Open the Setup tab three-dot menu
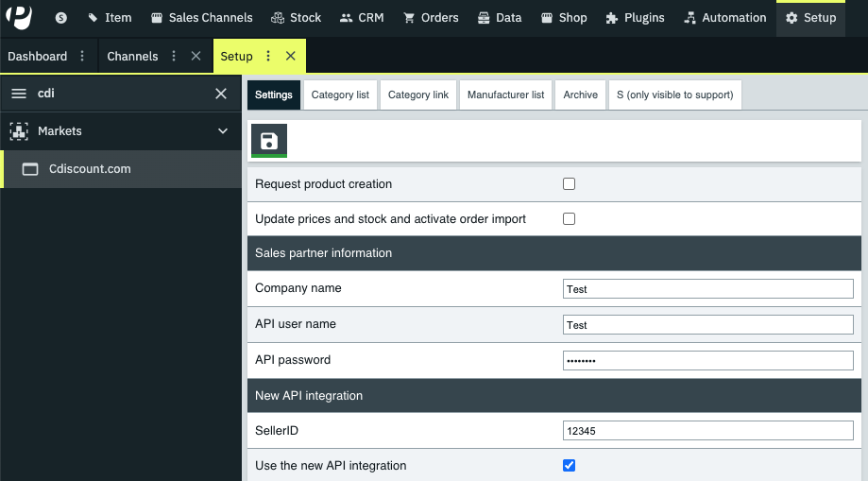 tap(268, 57)
